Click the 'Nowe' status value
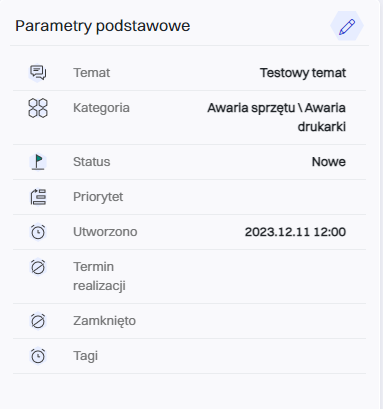Screen dimensions: 383x409 coord(329,162)
